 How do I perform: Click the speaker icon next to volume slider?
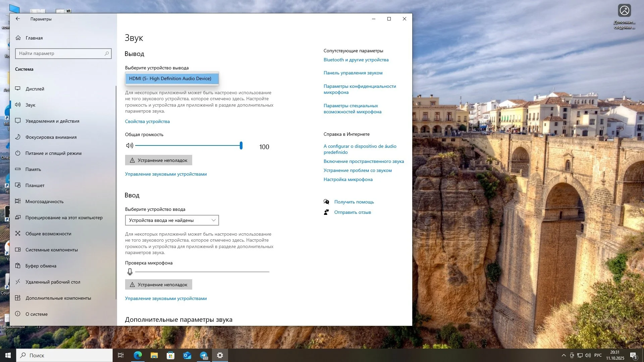[129, 145]
